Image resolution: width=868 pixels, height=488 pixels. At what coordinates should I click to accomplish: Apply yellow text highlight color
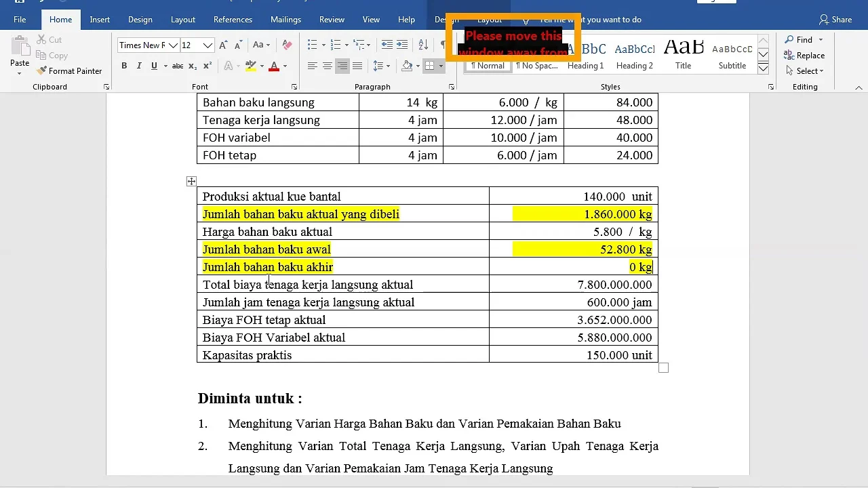point(251,66)
